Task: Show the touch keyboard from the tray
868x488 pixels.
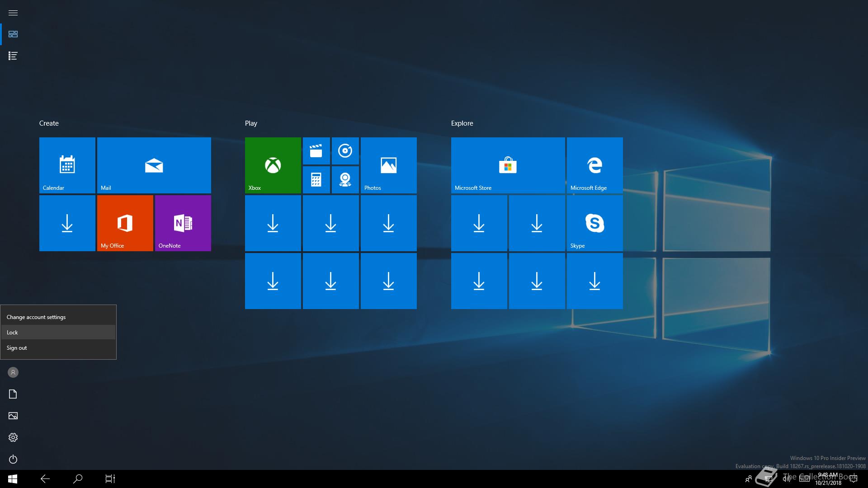Action: coord(804,479)
